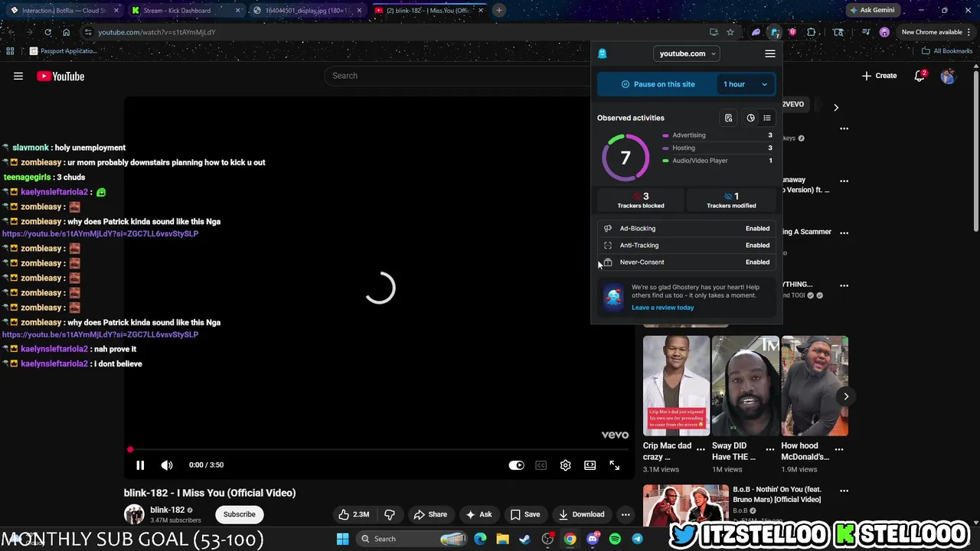The width and height of the screenshot is (980, 551).
Task: Open the Trackers modified count
Action: pyautogui.click(x=731, y=200)
